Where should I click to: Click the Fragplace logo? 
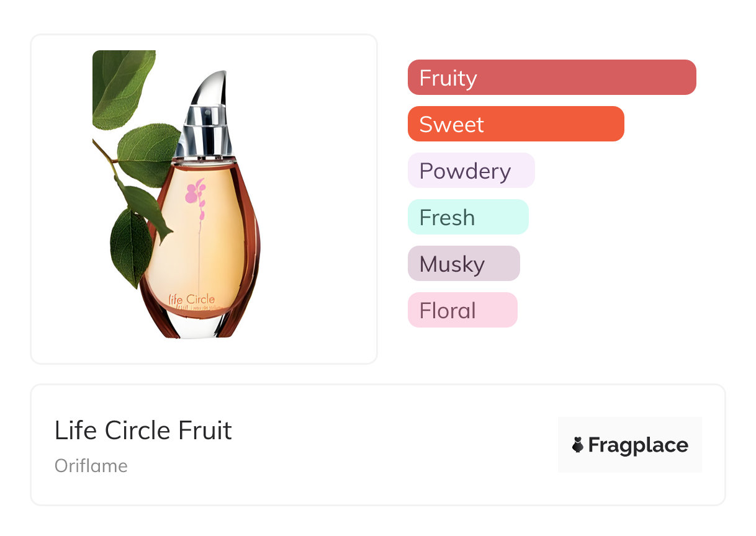click(x=630, y=445)
